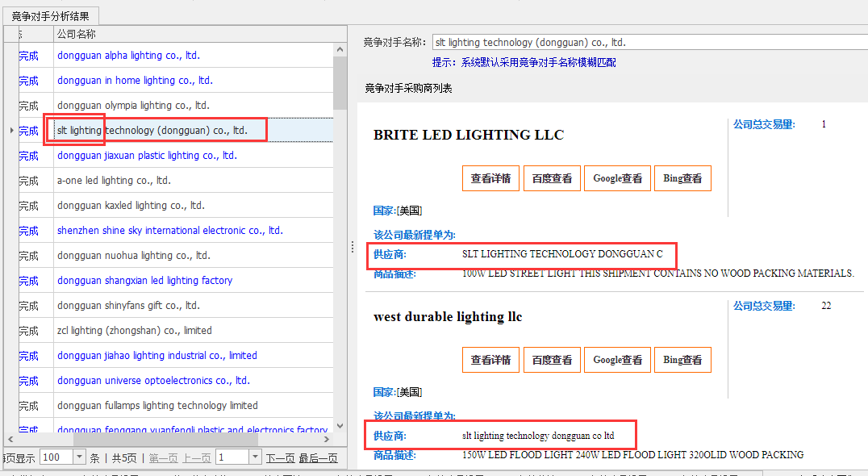This screenshot has height=476, width=868.
Task: Focus the 竞争对手名称 input field
Action: (x=650, y=42)
